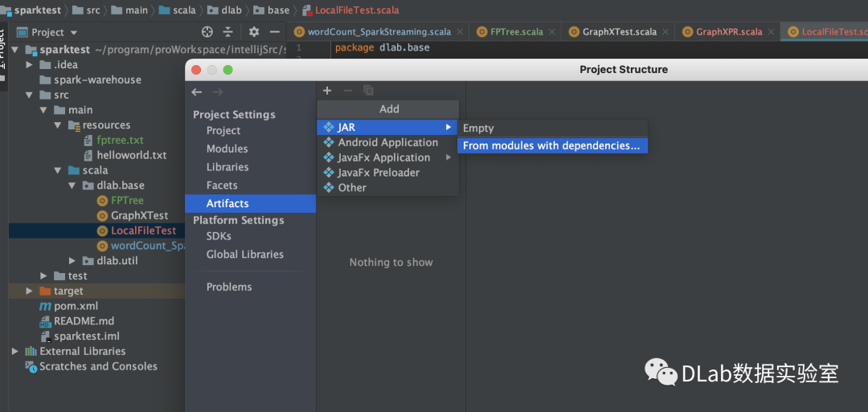This screenshot has width=868, height=412.
Task: Click the collapse all icon in Project panel
Action: click(228, 32)
